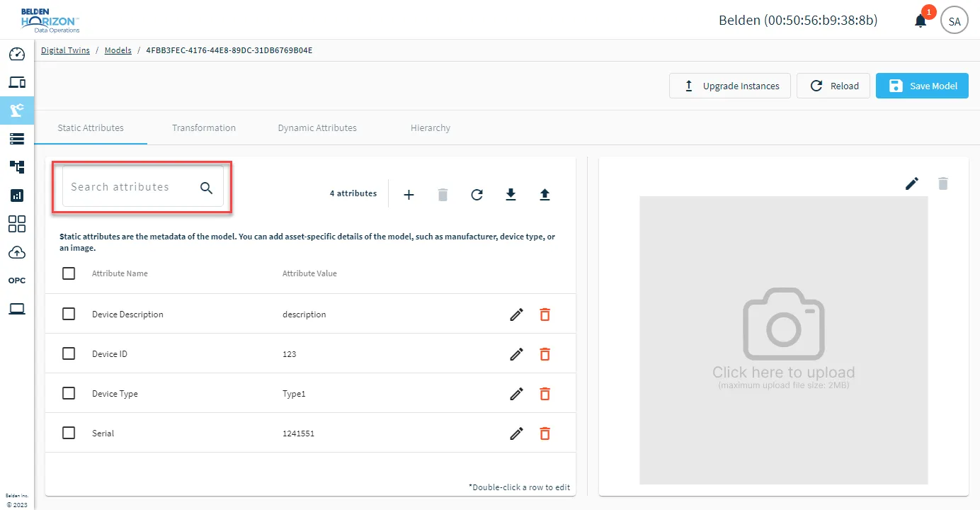Delete the Device Description attribute

[x=545, y=314]
